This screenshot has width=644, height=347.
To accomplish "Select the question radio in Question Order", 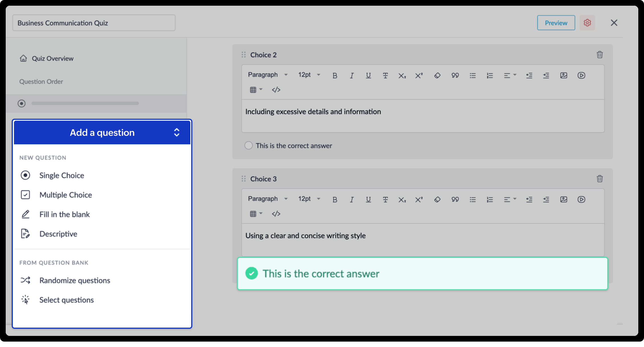I will (x=22, y=103).
